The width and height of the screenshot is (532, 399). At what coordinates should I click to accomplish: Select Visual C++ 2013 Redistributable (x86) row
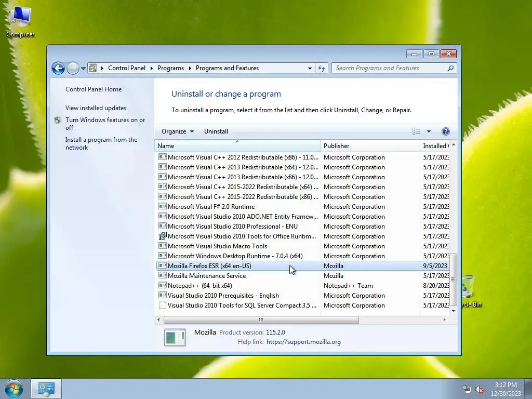click(303, 177)
